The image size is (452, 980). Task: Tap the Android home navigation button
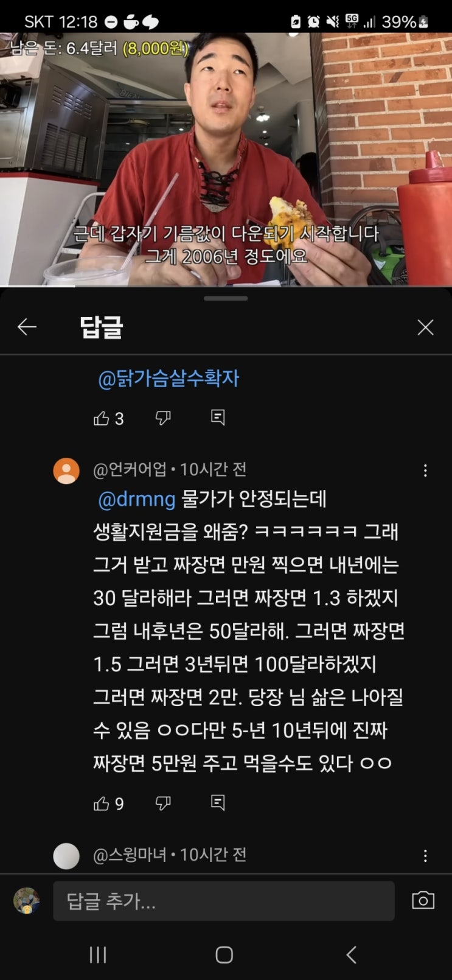coord(224,954)
